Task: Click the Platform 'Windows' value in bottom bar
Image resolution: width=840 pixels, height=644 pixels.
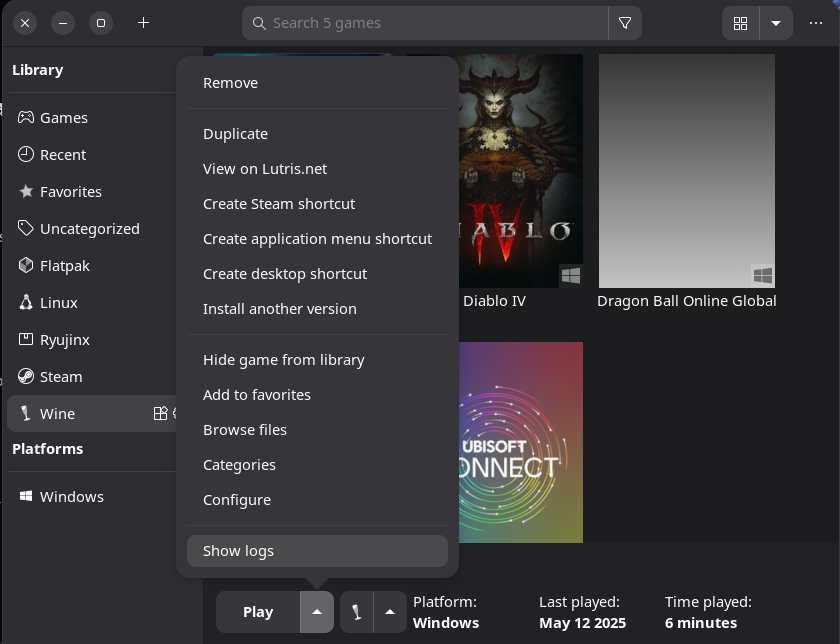Action: tap(446, 623)
